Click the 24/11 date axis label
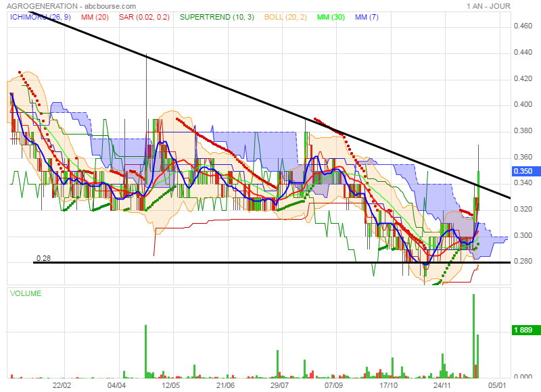The height and width of the screenshot is (392, 541). (x=442, y=385)
